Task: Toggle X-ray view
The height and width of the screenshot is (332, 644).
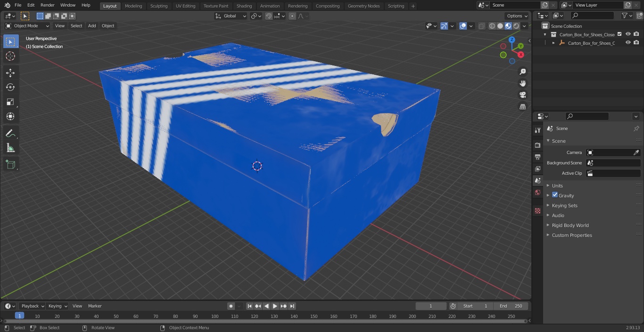Action: coord(481,26)
